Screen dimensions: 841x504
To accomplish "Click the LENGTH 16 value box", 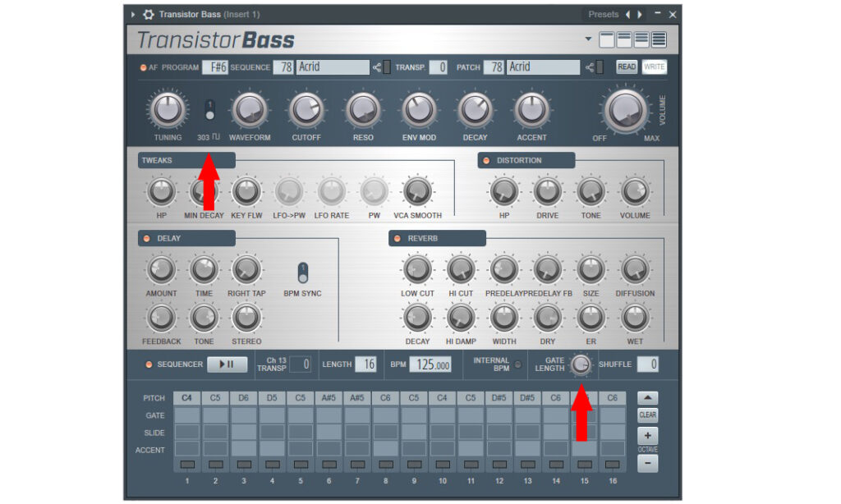I will click(x=365, y=364).
